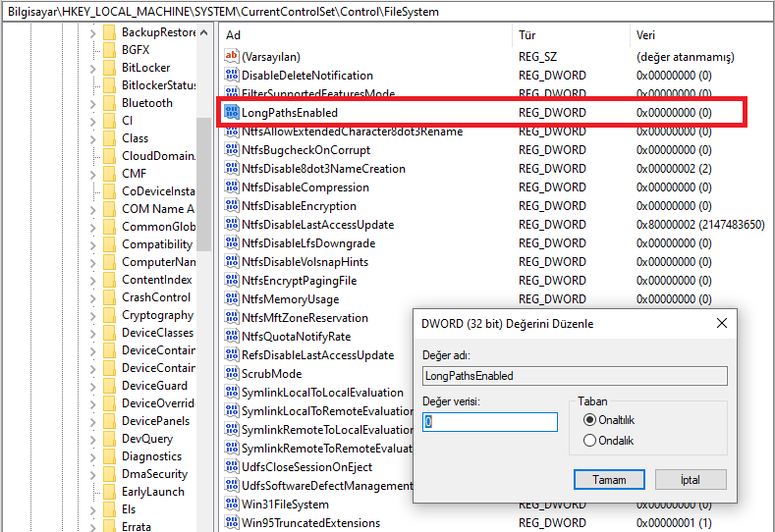The image size is (775, 532).
Task: Close the DWORD edit dialog
Action: point(722,323)
